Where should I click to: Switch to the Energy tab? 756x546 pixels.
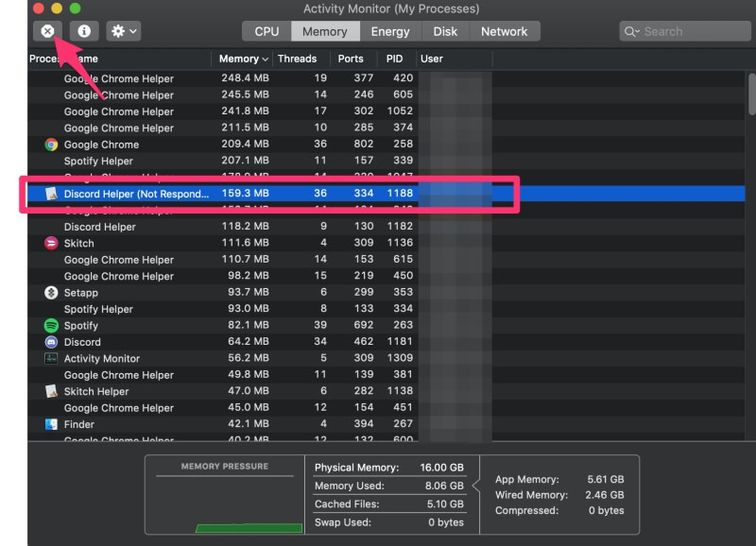coord(390,31)
